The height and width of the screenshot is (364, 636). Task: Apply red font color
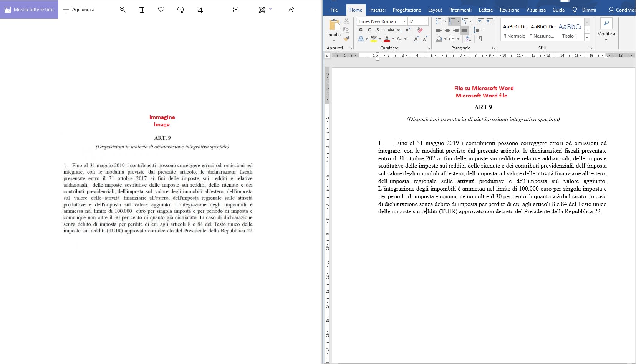(x=387, y=39)
